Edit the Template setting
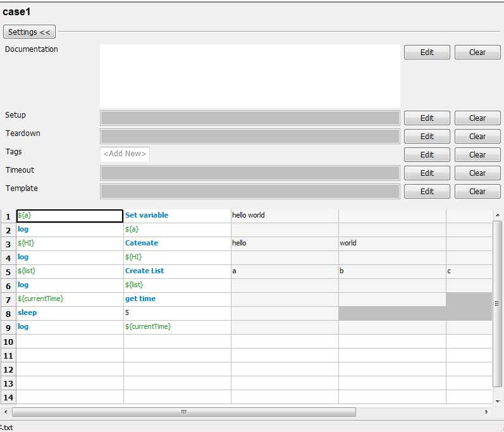Viewport: 504px width, 432px height. pyautogui.click(x=427, y=191)
